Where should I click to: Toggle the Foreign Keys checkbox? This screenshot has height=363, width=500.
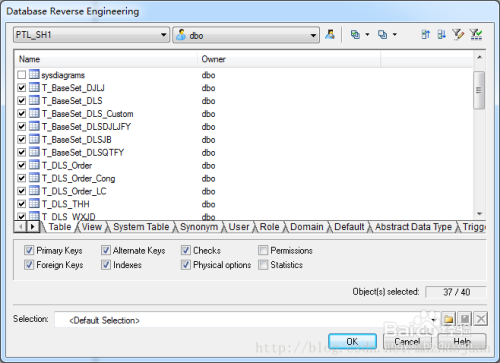pyautogui.click(x=29, y=265)
